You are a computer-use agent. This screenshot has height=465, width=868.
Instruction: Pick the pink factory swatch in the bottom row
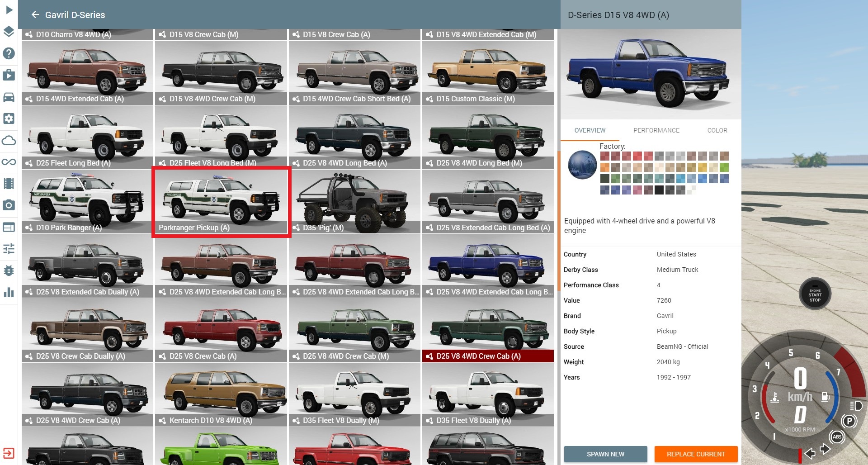(637, 190)
